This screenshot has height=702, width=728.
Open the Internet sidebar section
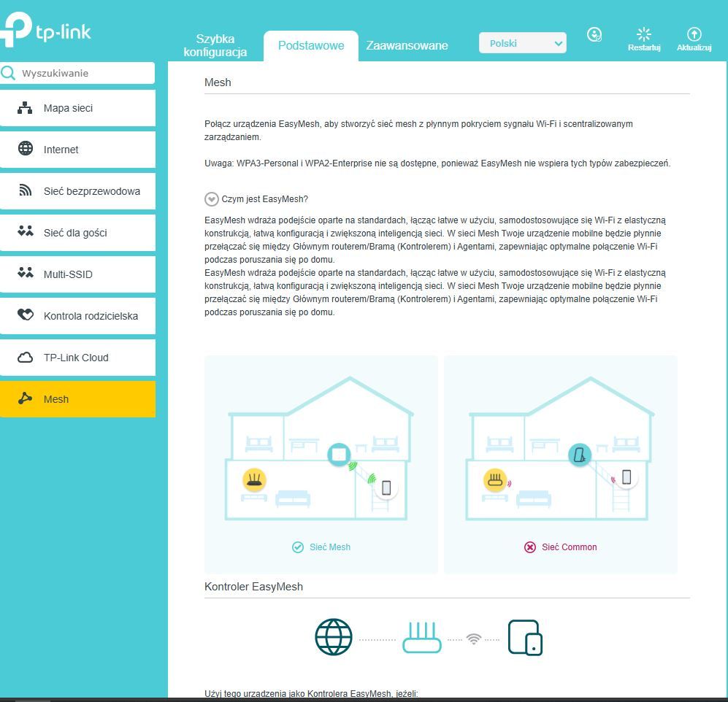click(x=77, y=150)
